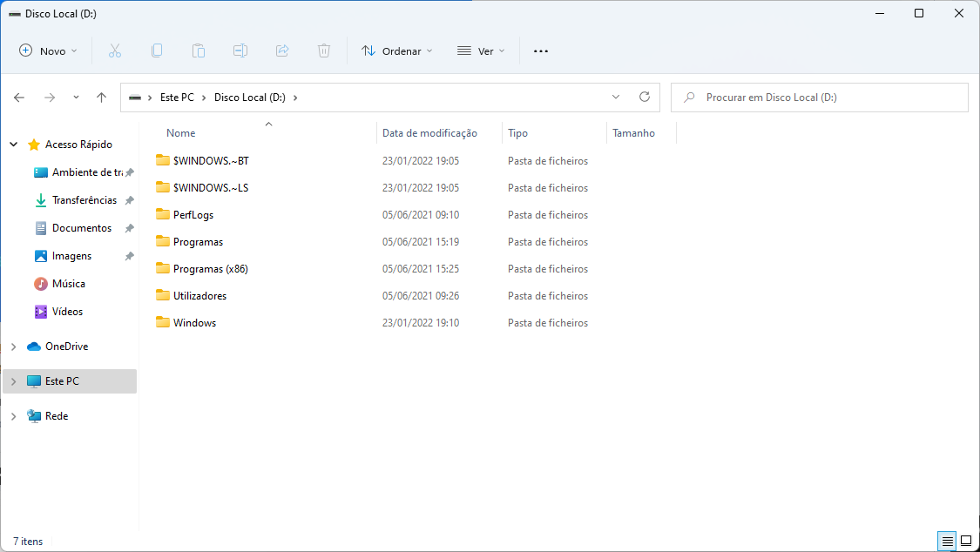Sort by Nome column header
Viewport: 980px width, 552px height.
pyautogui.click(x=180, y=133)
